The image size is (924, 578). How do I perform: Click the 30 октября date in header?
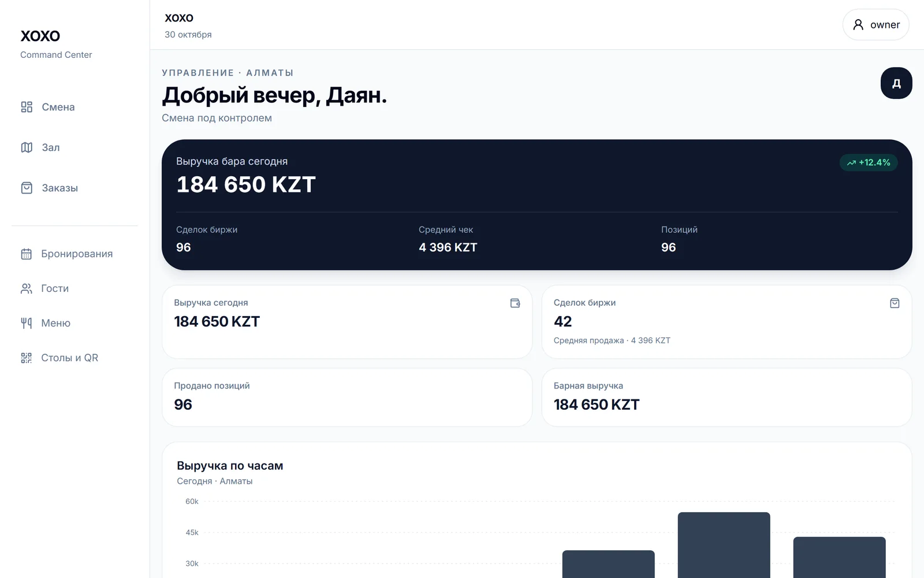point(188,35)
